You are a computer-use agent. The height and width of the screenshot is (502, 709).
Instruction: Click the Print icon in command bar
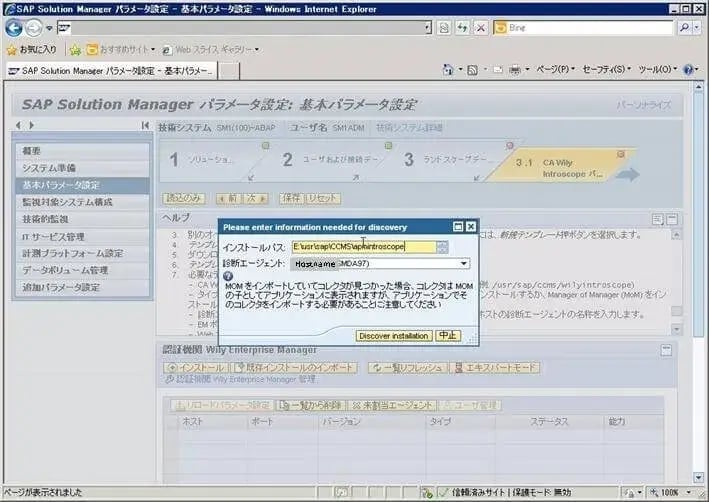(x=515, y=70)
